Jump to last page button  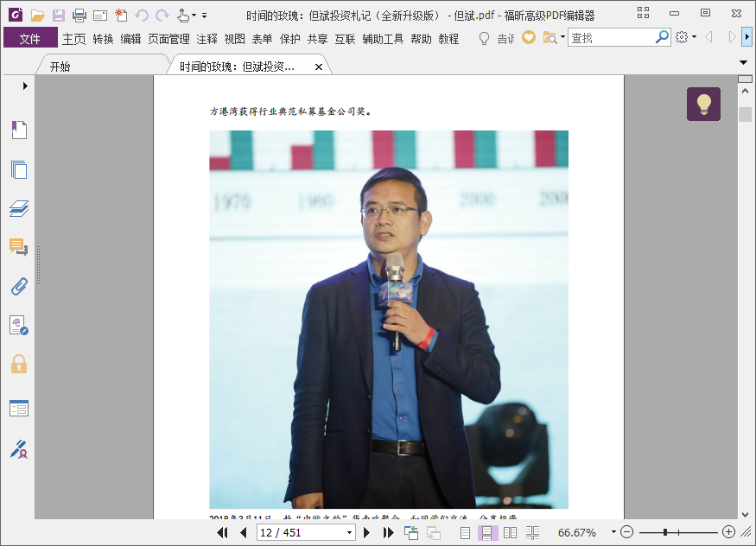[388, 532]
